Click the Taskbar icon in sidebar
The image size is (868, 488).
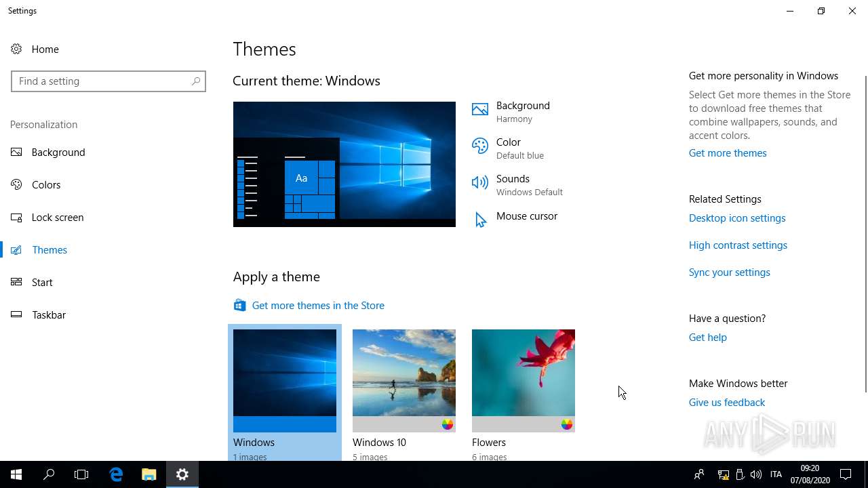pyautogui.click(x=16, y=314)
